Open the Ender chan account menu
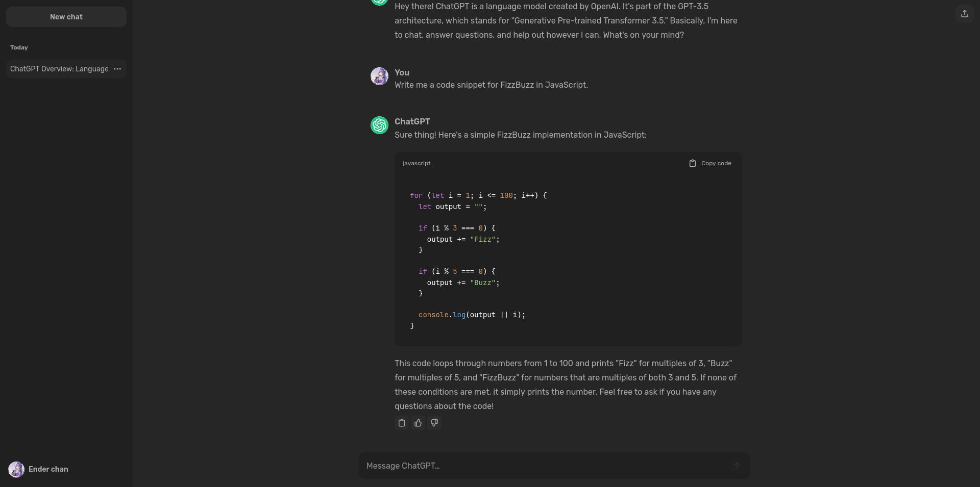980x487 pixels. 66,469
